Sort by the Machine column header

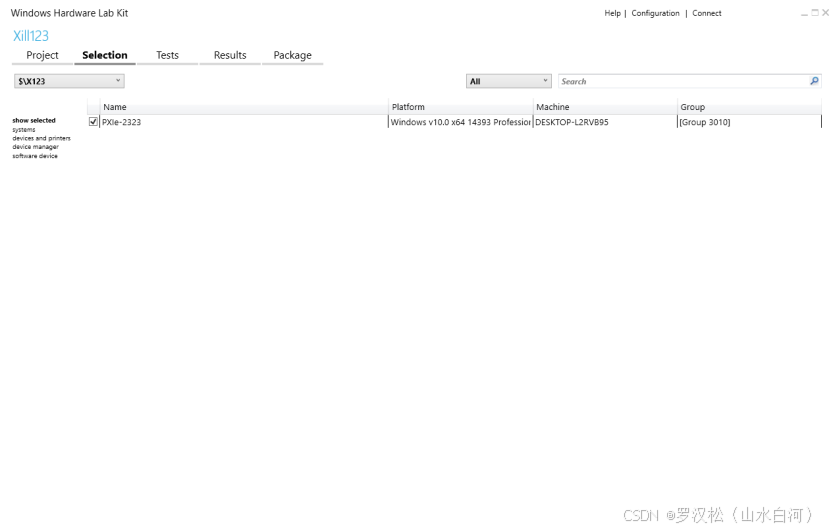[605, 107]
